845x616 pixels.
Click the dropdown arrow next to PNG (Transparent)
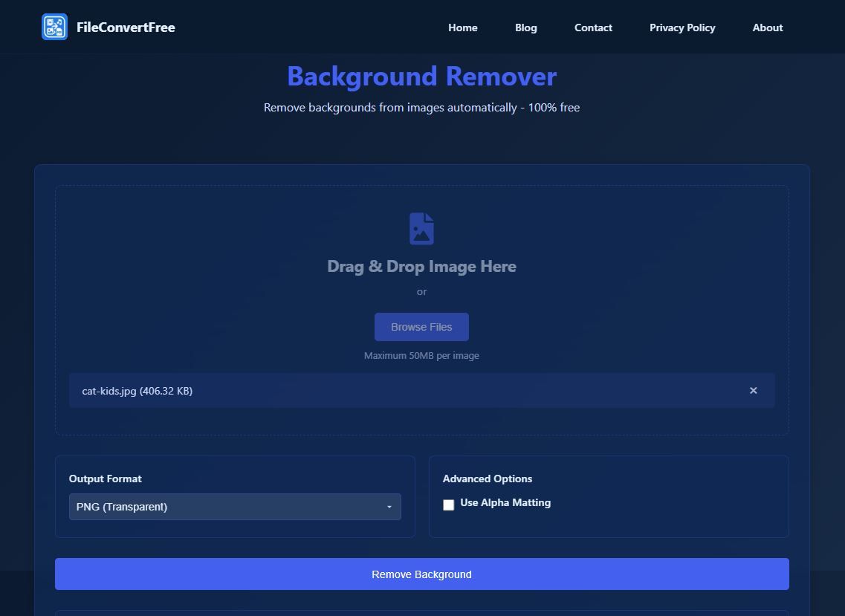389,506
